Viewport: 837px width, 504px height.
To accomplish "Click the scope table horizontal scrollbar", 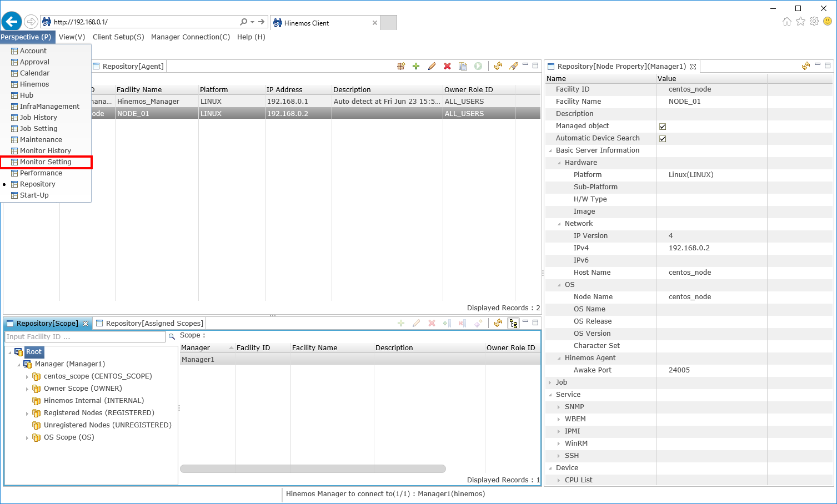I will (x=313, y=468).
